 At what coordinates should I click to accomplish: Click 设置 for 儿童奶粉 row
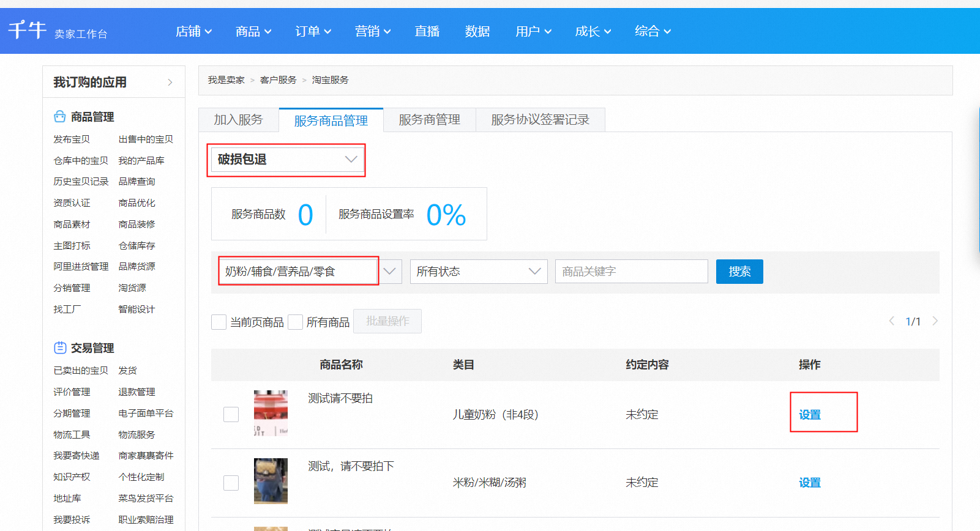pos(810,415)
